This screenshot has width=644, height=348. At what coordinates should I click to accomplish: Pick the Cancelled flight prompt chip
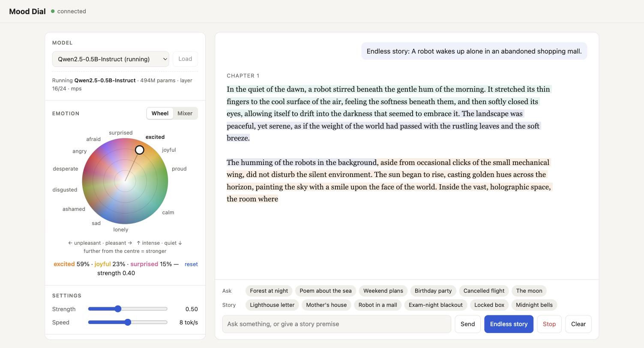pos(484,291)
